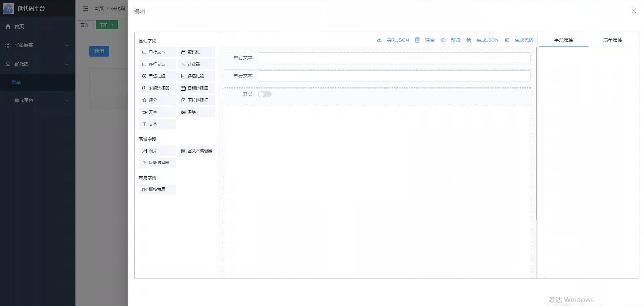Focus the first 单行文本 input field
Screen dimensions: 644x306
tap(394, 57)
